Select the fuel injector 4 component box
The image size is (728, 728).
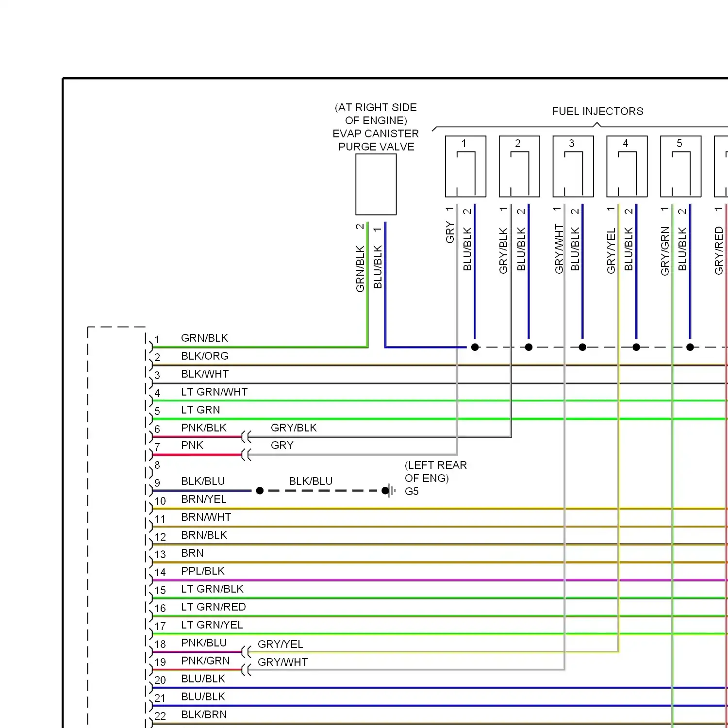pyautogui.click(x=627, y=166)
